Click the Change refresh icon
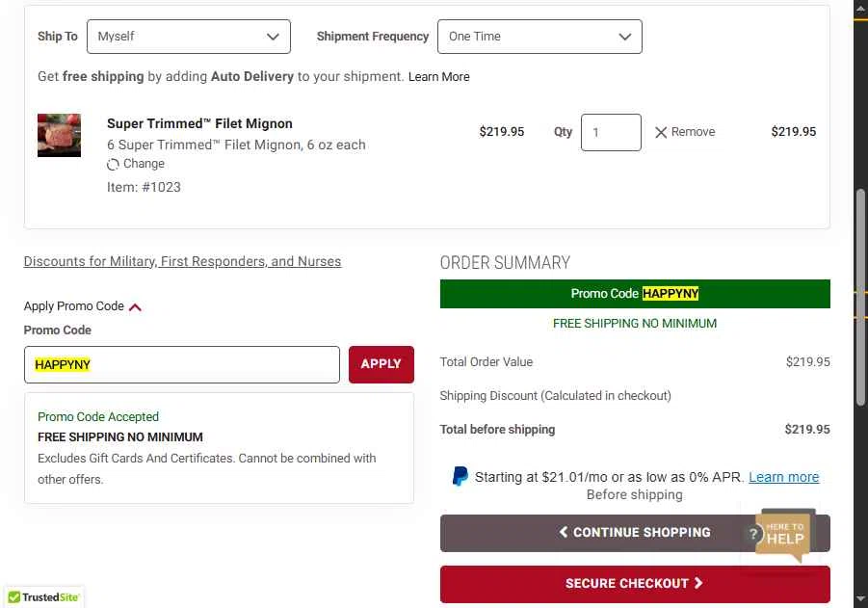This screenshot has width=868, height=608. tap(113, 165)
